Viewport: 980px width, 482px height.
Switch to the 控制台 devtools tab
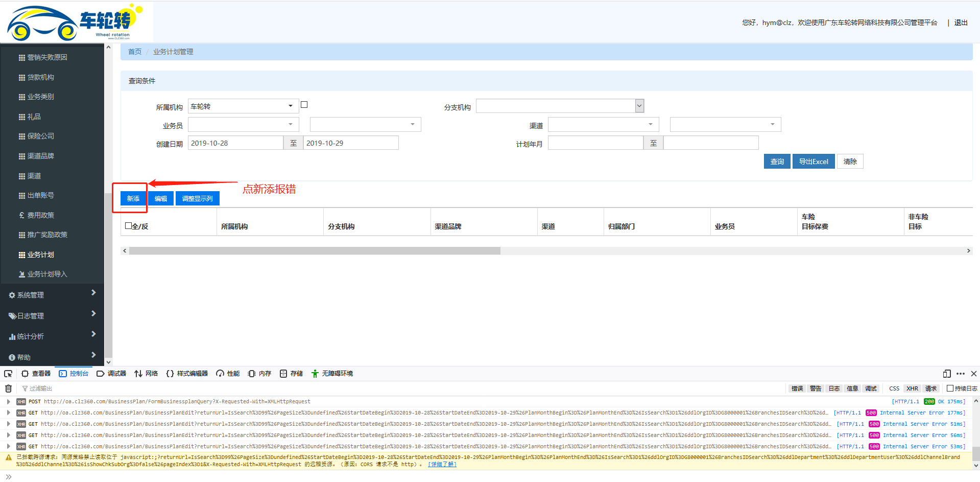point(74,374)
